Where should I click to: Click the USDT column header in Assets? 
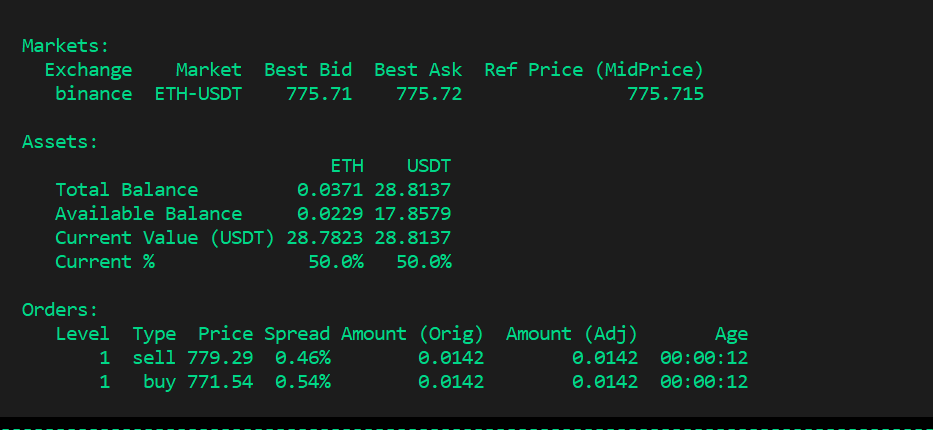[x=429, y=166]
